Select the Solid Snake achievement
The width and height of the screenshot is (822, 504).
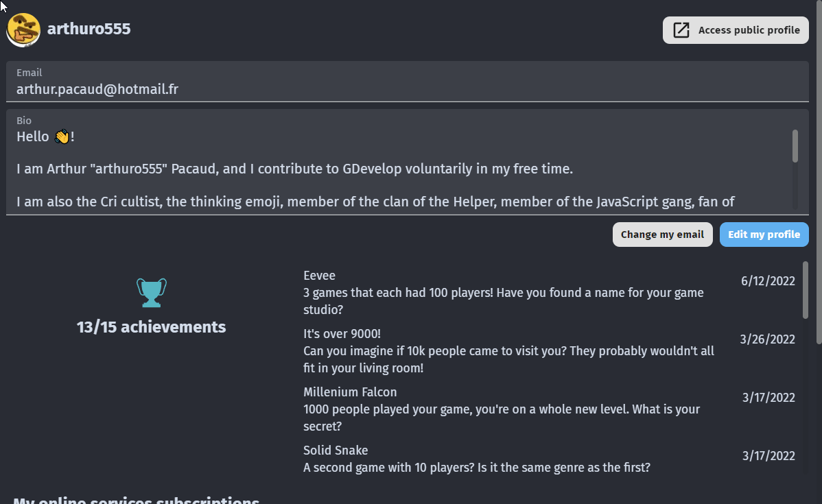pyautogui.click(x=508, y=459)
